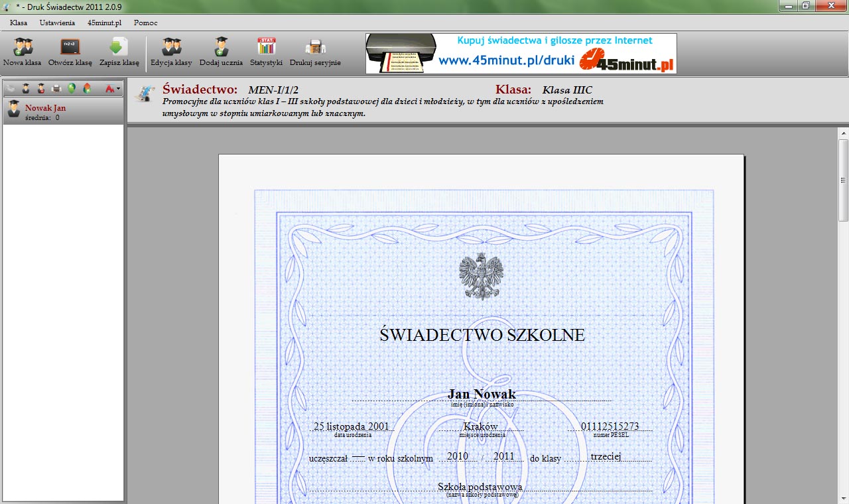This screenshot has width=849, height=504.
Task: Click the multicolor balloon icon in student panel
Action: [x=86, y=88]
